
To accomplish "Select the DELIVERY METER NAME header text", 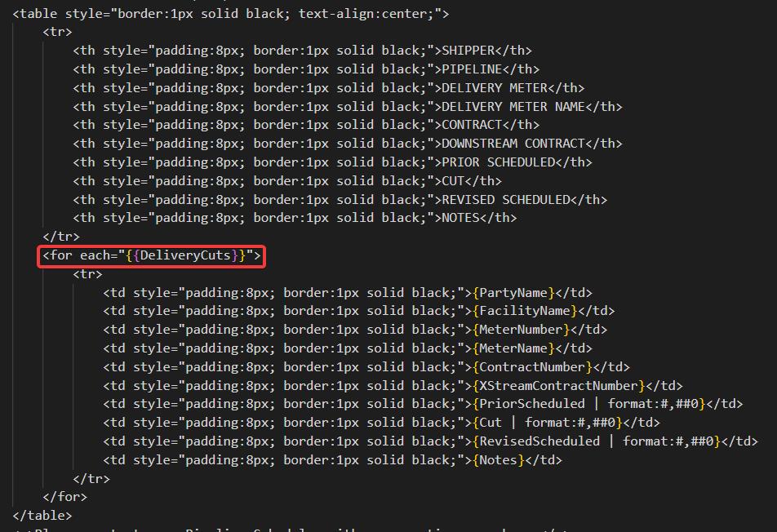I will [x=513, y=106].
